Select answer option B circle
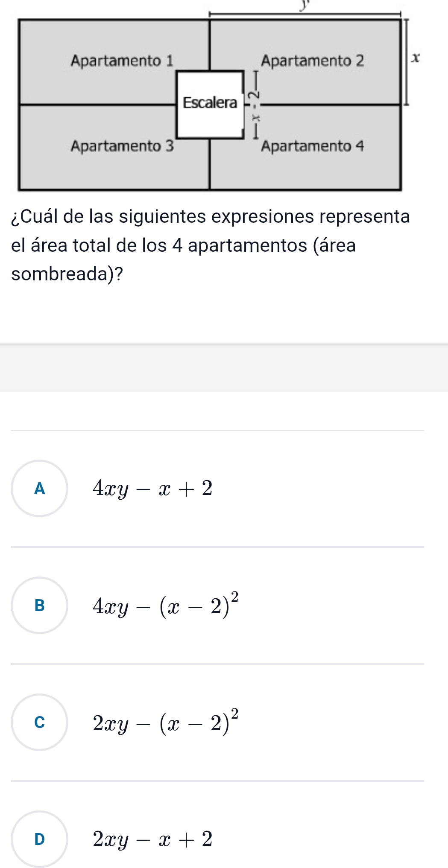This screenshot has width=448, height=868. click(x=39, y=605)
